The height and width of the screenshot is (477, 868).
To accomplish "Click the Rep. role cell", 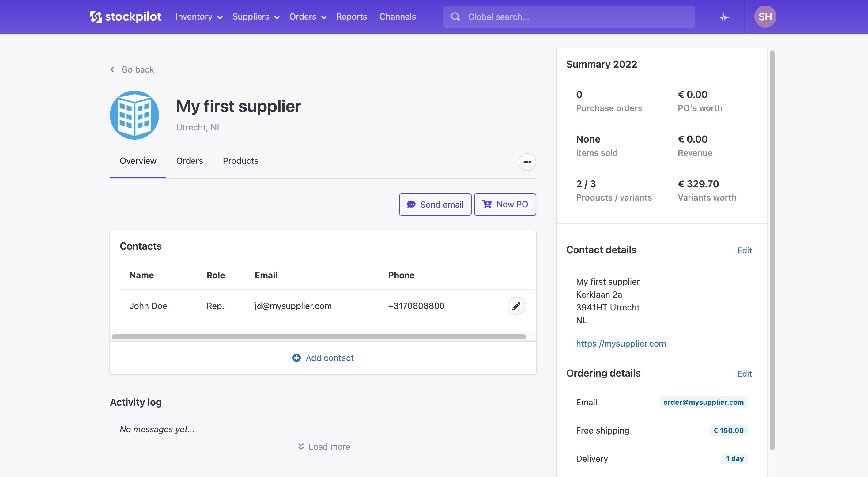I will (x=215, y=306).
